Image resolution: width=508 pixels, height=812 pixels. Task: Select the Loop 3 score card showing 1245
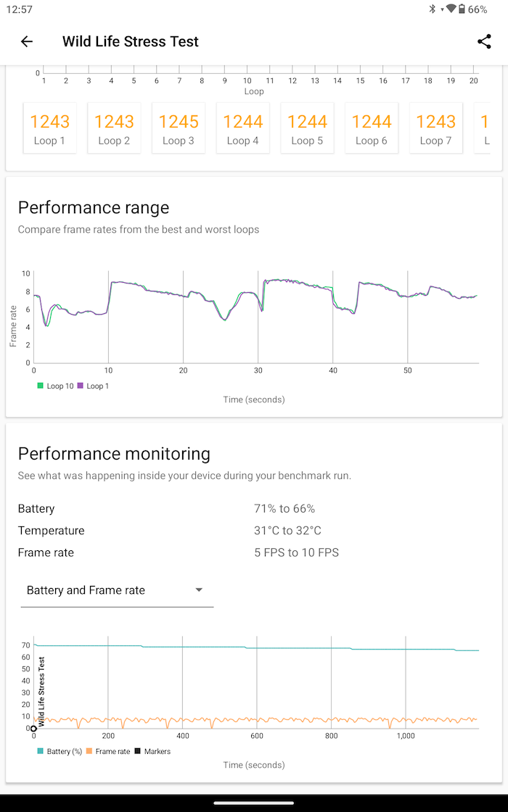179,128
